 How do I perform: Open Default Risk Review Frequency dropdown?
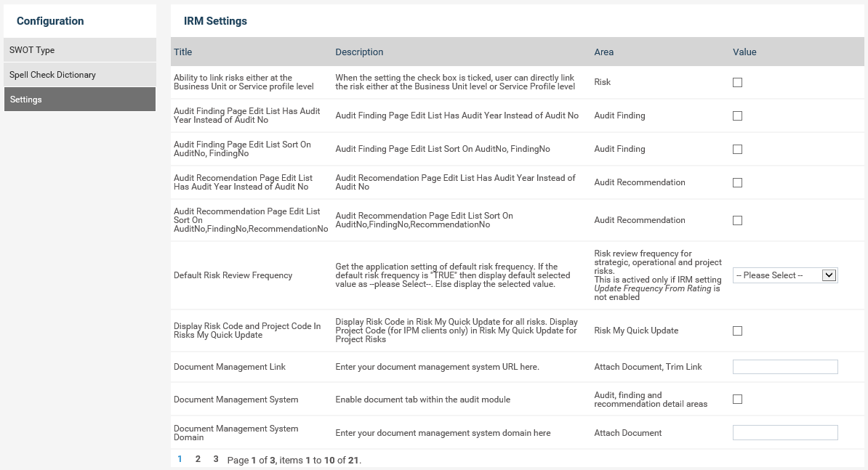[x=785, y=276]
